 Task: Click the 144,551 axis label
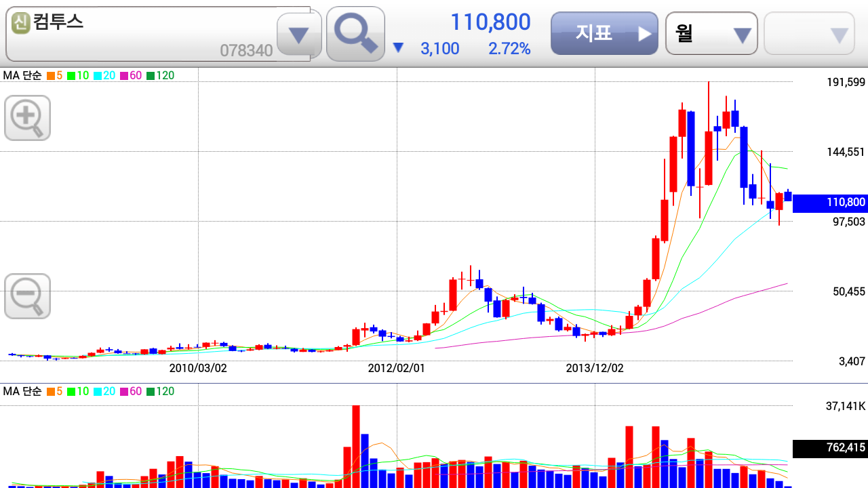[846, 152]
